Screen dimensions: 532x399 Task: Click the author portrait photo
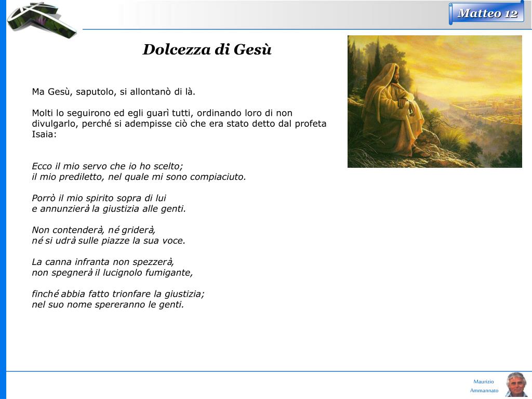click(x=516, y=385)
